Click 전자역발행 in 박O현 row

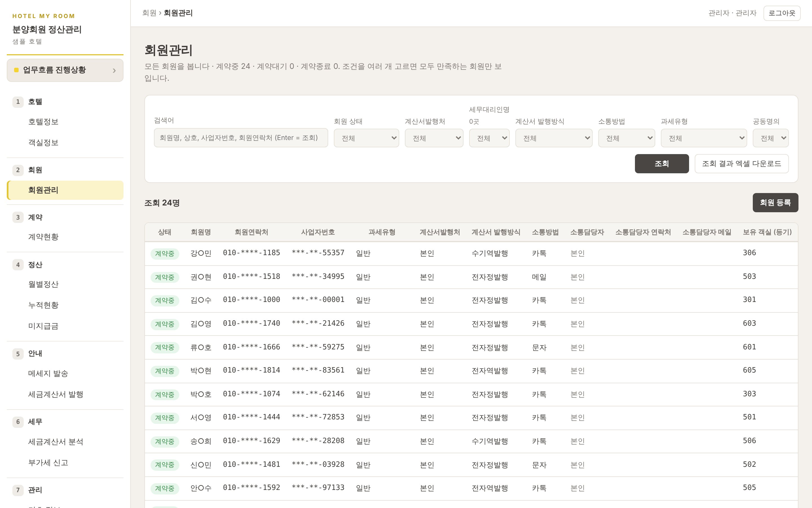tap(489, 371)
